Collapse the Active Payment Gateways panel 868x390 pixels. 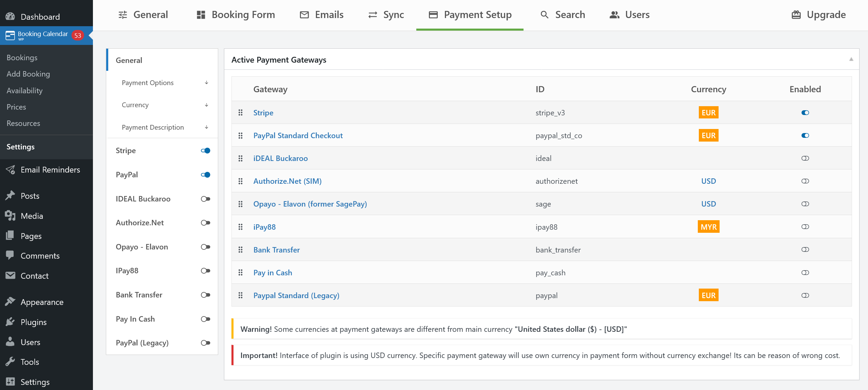coord(851,59)
